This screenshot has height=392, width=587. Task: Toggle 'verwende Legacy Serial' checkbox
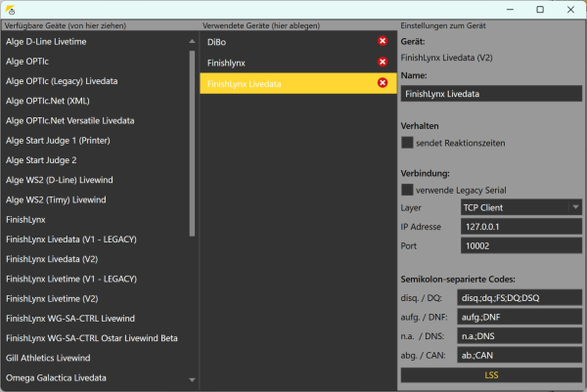coord(407,189)
